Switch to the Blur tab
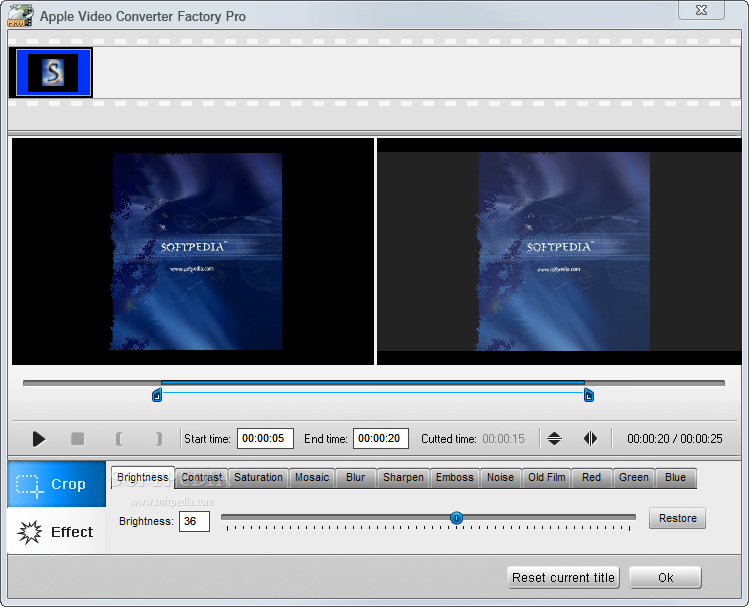Viewport: 749px width, 607px height. tap(355, 477)
